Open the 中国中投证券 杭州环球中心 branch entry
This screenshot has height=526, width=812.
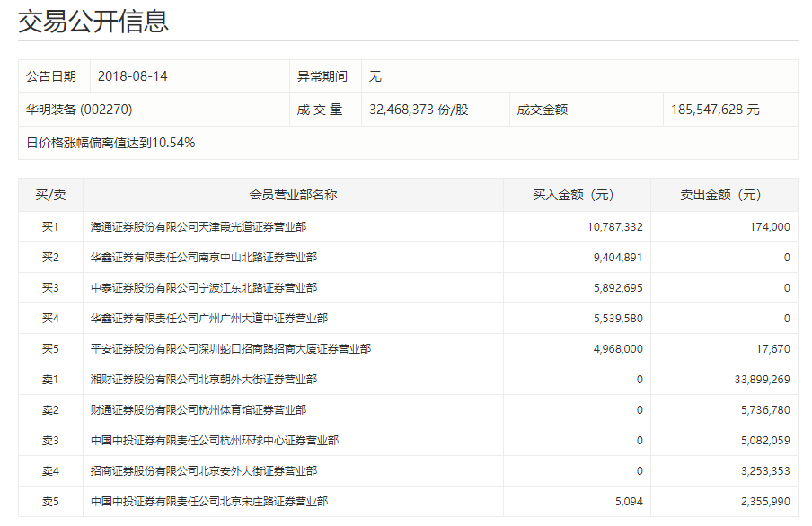[215, 441]
